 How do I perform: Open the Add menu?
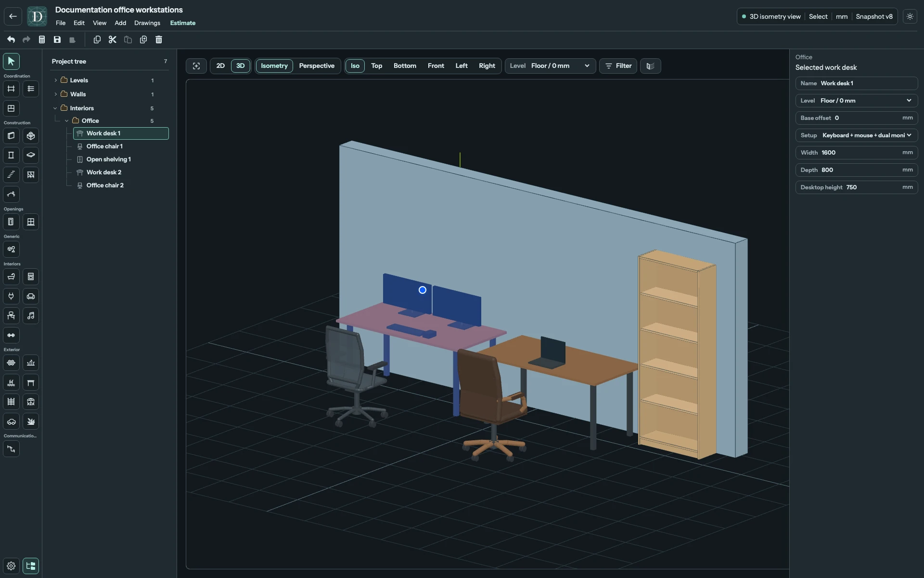(x=120, y=23)
